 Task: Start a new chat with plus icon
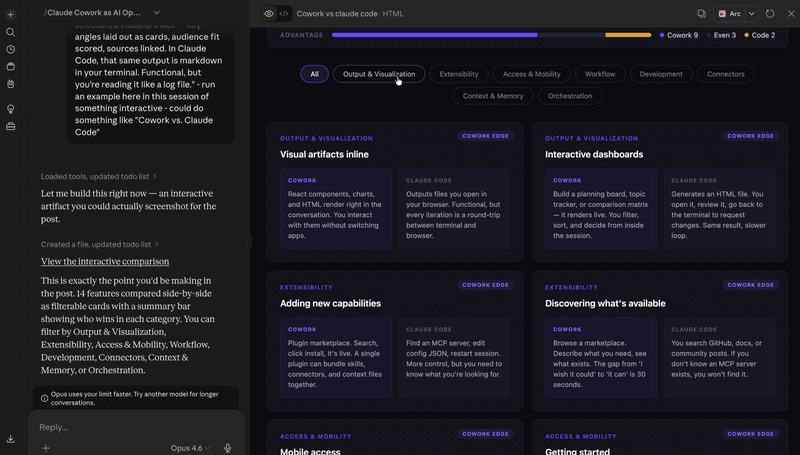click(10, 15)
